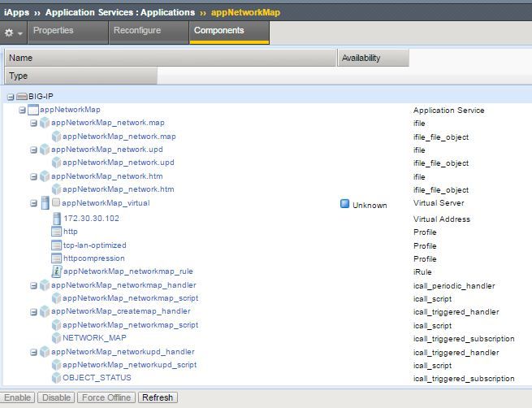Screen dimensions: 532x408
Task: Click the cube icon beside OBJECT_STATUS
Action: 57,378
